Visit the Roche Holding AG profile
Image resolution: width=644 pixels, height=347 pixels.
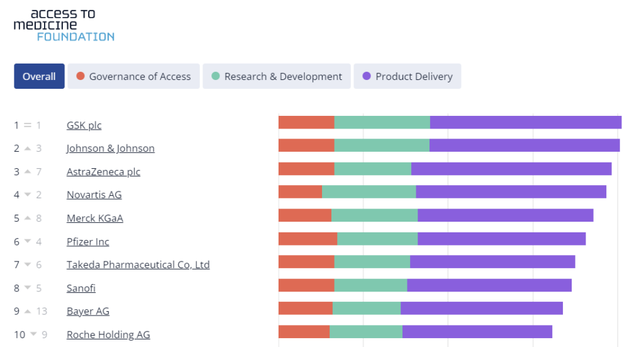tap(108, 334)
